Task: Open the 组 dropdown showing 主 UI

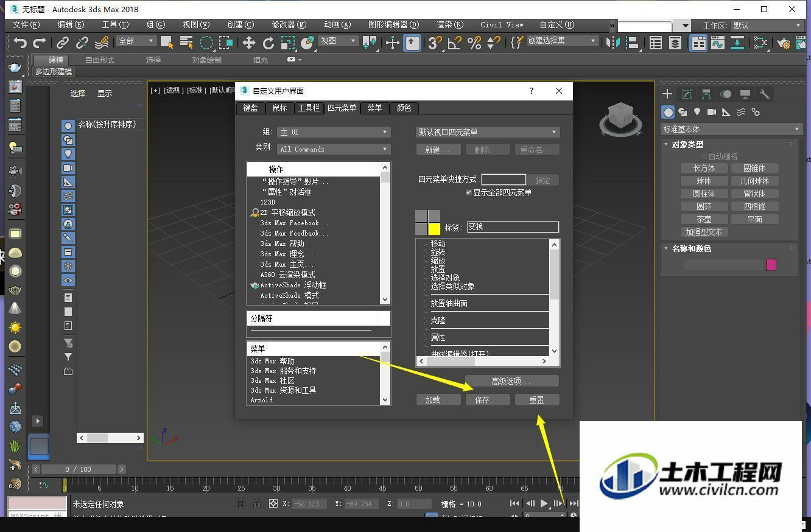Action: (x=334, y=132)
